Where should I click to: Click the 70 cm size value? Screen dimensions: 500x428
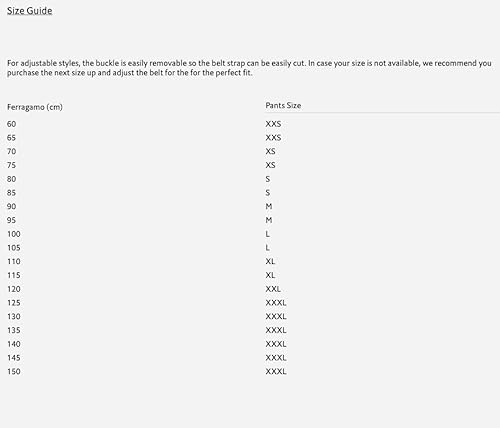(12, 151)
